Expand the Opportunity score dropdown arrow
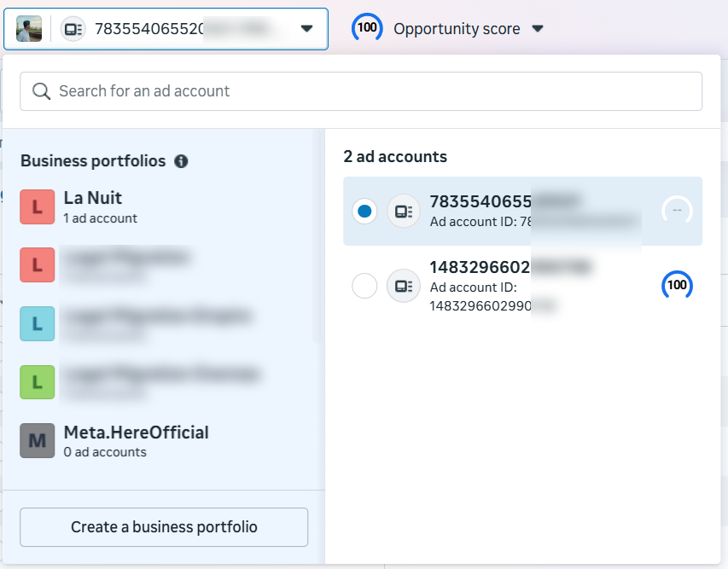 538,29
